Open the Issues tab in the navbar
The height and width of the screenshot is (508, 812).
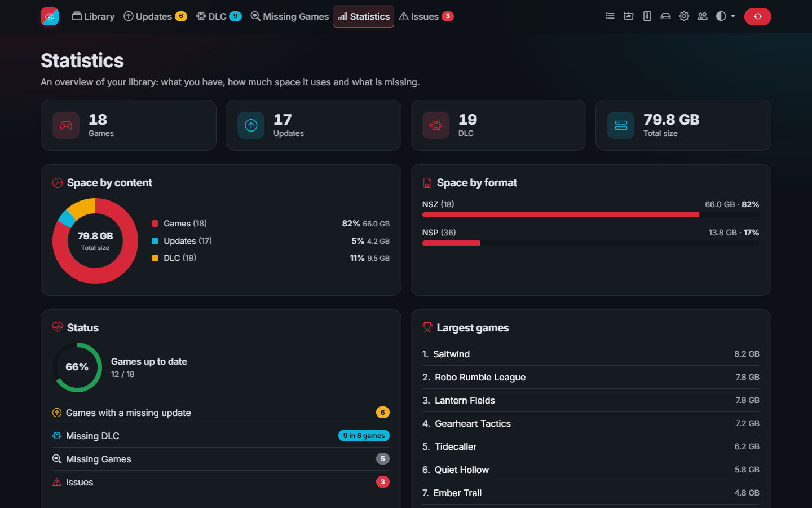[x=426, y=16]
